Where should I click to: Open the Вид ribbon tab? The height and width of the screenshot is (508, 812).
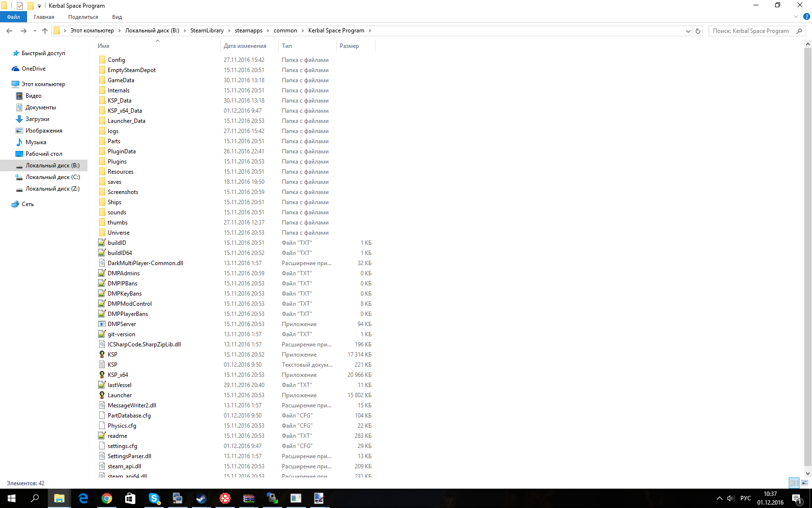coord(117,17)
